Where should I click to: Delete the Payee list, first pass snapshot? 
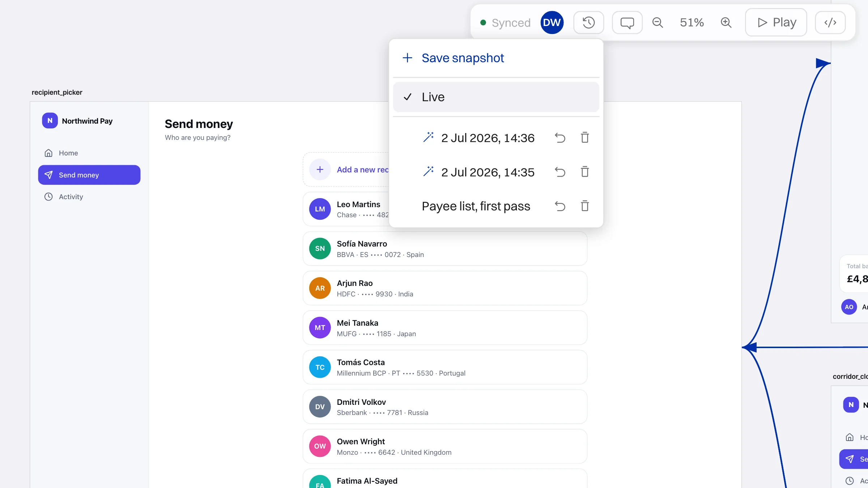(585, 206)
